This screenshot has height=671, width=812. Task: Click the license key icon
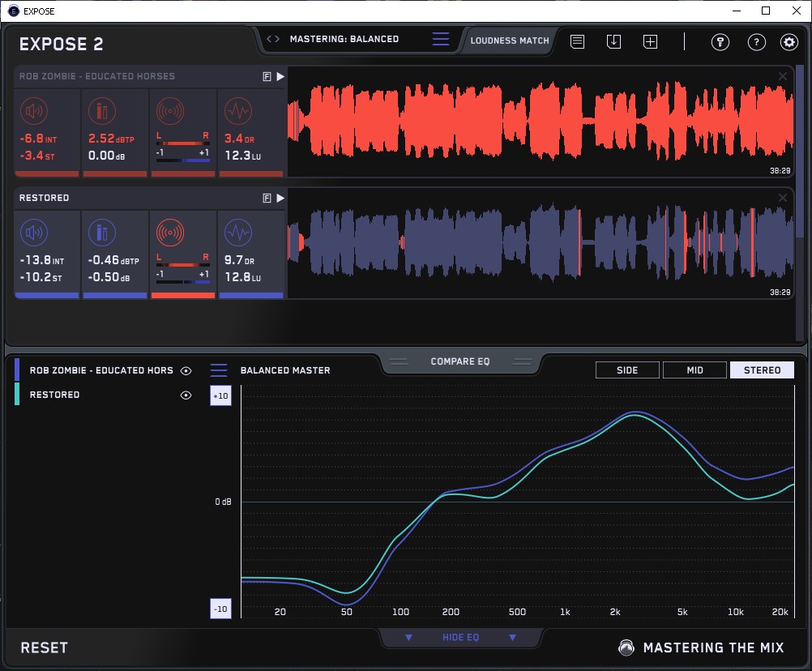tap(720, 42)
